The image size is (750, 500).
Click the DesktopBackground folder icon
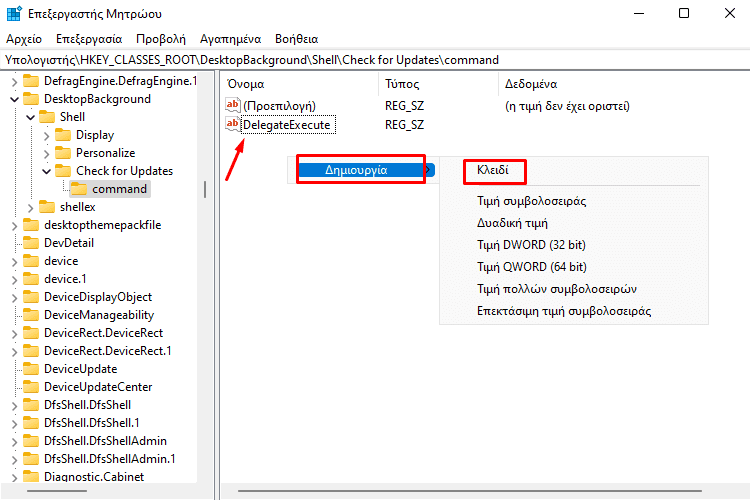pyautogui.click(x=31, y=99)
